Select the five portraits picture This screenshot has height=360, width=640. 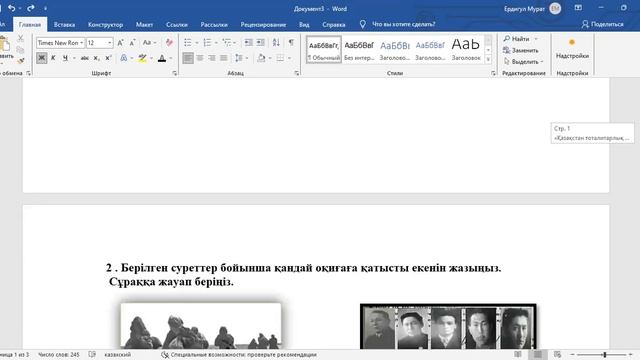pos(448,327)
